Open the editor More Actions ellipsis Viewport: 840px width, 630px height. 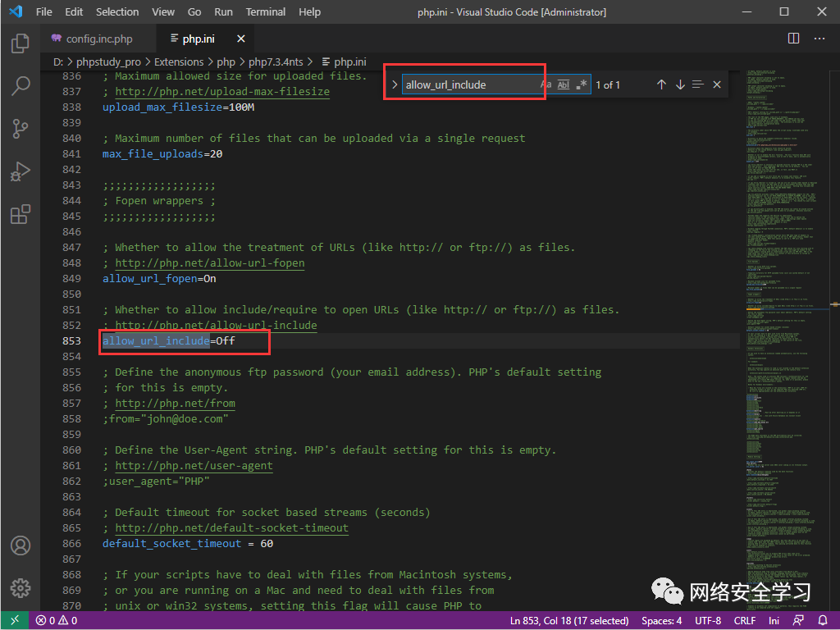pos(819,39)
